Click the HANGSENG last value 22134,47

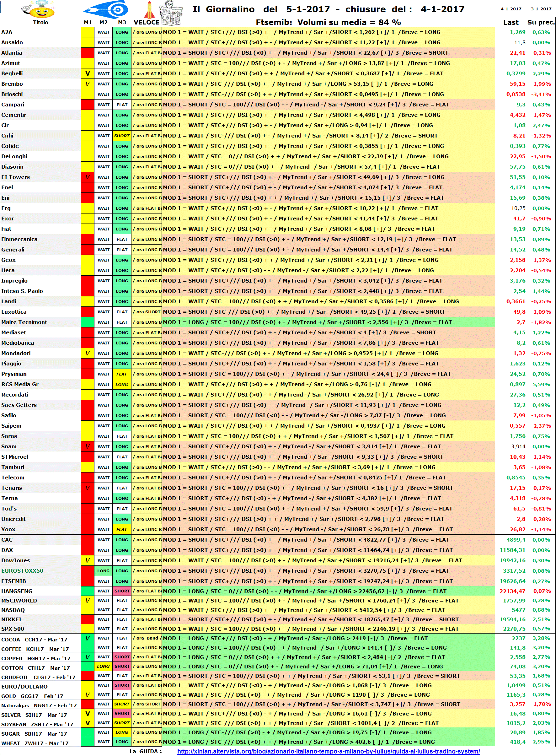pyautogui.click(x=512, y=591)
